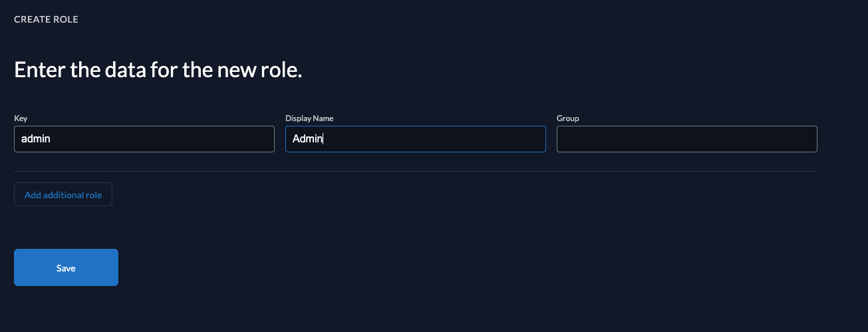
Task: Click the divider line below the fields
Action: (x=415, y=171)
